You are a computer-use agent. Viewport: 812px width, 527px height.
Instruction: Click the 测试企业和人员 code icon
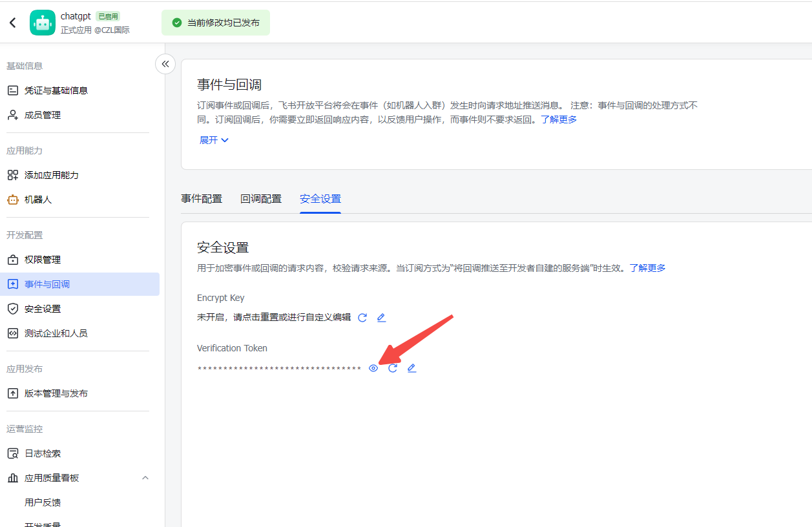point(13,333)
